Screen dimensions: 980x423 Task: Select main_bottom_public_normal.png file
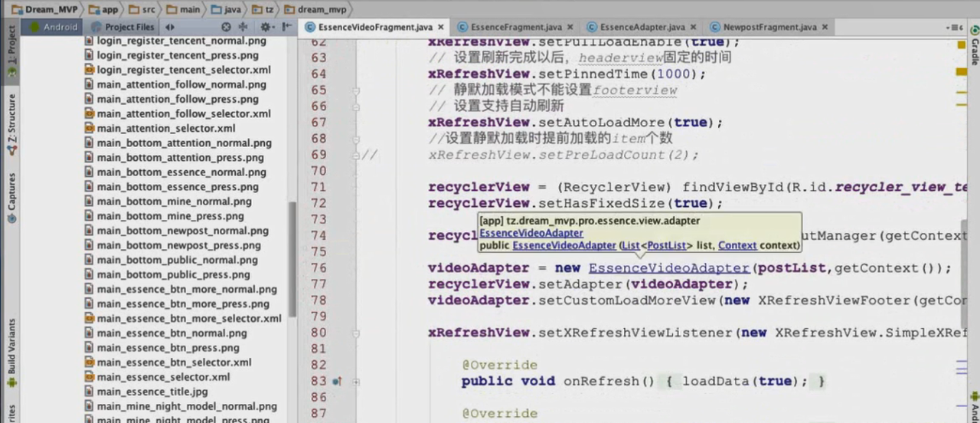(x=171, y=260)
